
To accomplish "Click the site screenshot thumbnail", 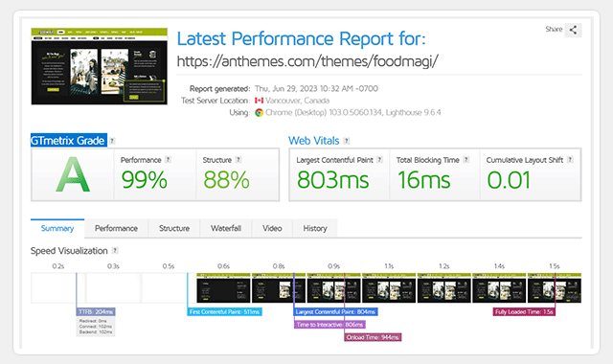I will tap(100, 66).
